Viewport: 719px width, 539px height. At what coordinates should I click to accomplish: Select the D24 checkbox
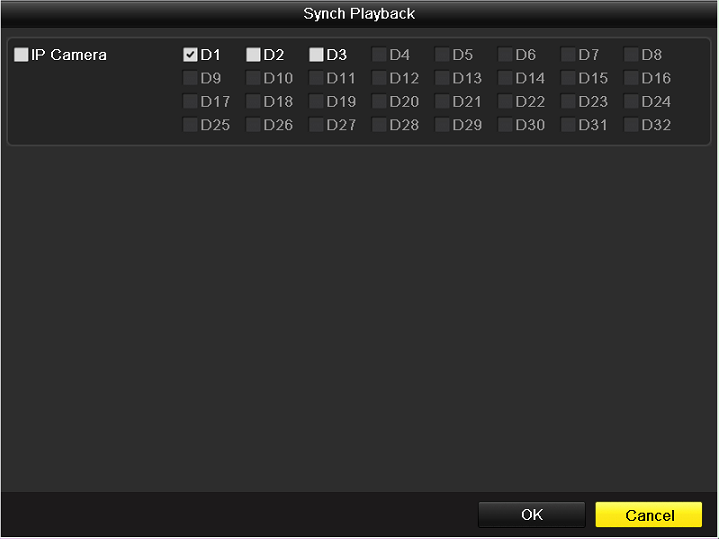[x=631, y=101]
